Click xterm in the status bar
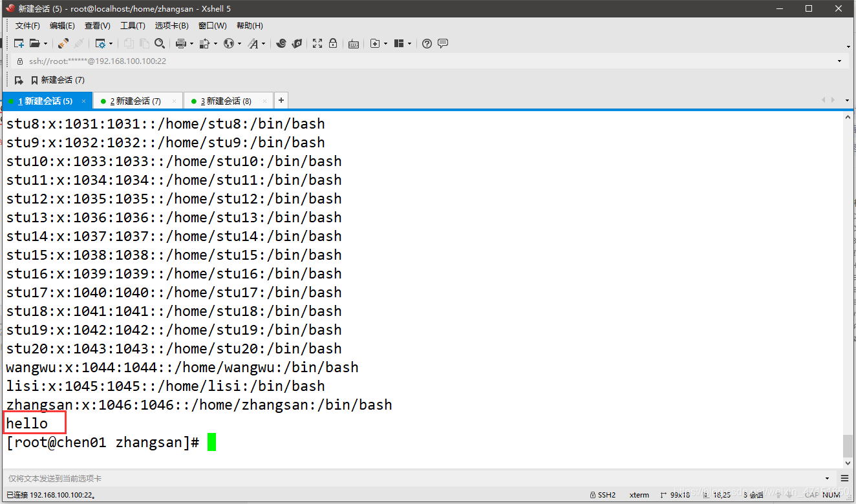The height and width of the screenshot is (504, 856). pyautogui.click(x=639, y=495)
